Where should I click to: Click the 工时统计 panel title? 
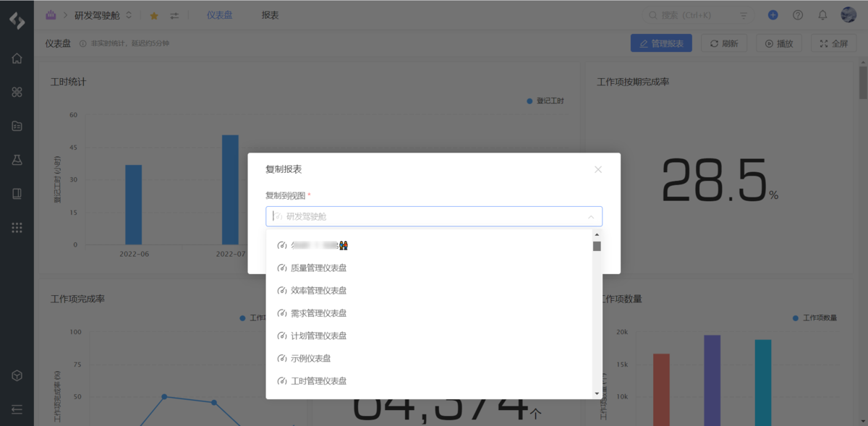pos(68,82)
